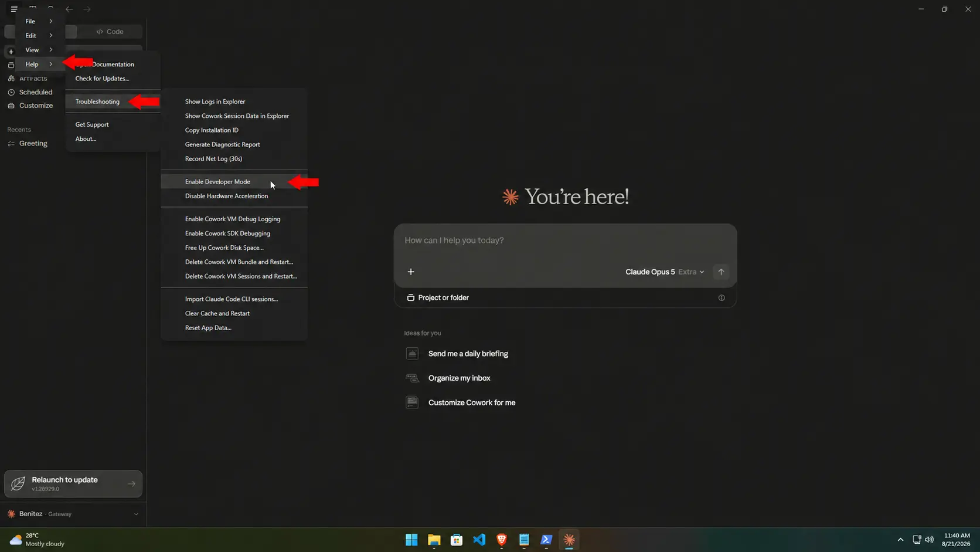Image resolution: width=980 pixels, height=552 pixels.
Task: Click the hamburger main menu icon
Action: [x=14, y=9]
